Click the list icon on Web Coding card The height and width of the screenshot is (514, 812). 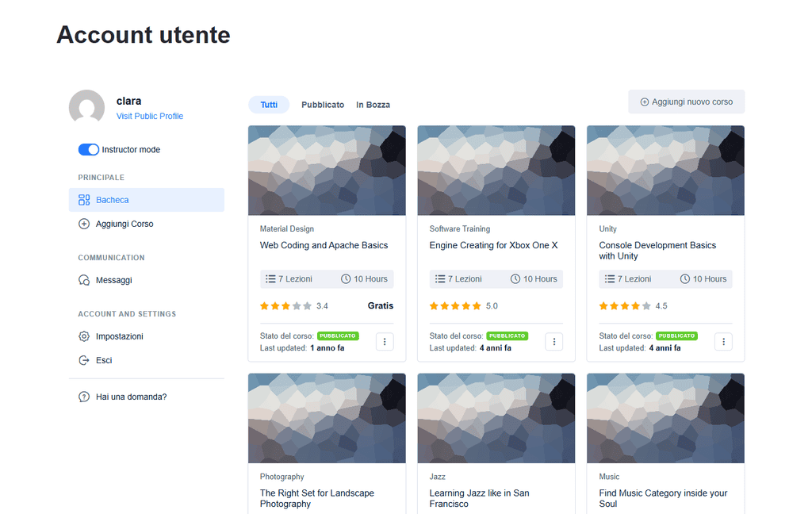(x=270, y=278)
